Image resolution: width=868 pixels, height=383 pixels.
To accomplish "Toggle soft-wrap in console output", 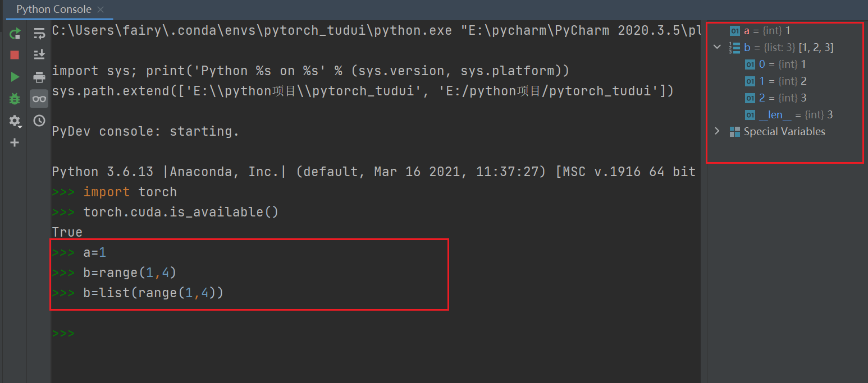I will click(39, 34).
